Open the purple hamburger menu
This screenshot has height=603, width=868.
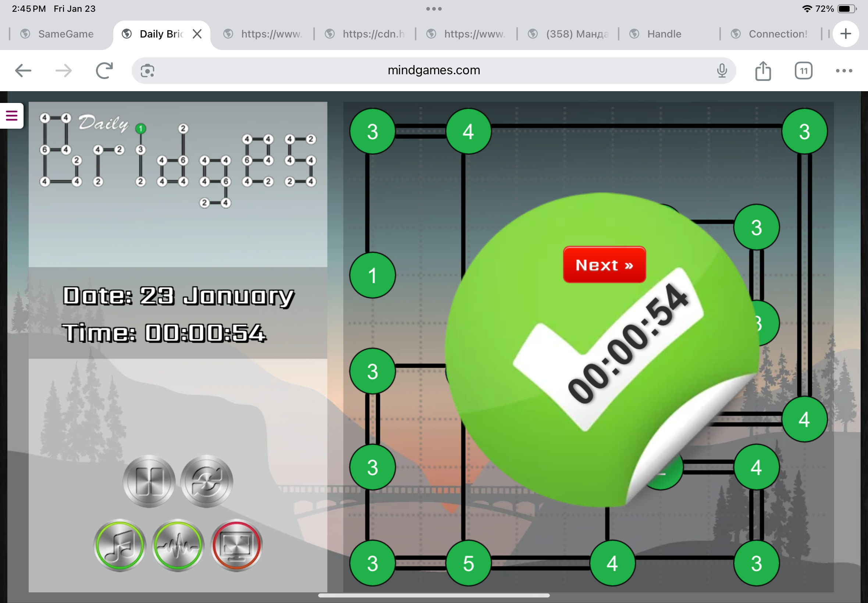12,115
